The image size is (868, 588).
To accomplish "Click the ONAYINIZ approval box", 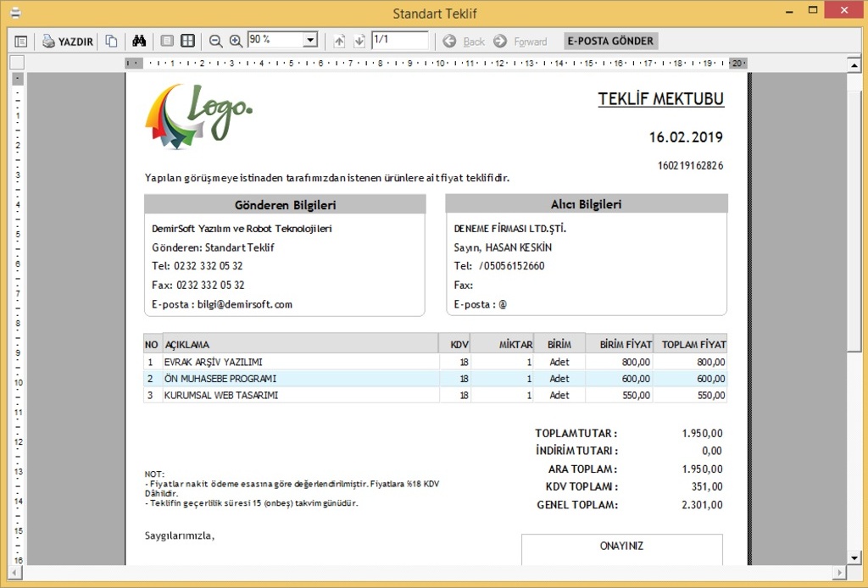I will [621, 549].
